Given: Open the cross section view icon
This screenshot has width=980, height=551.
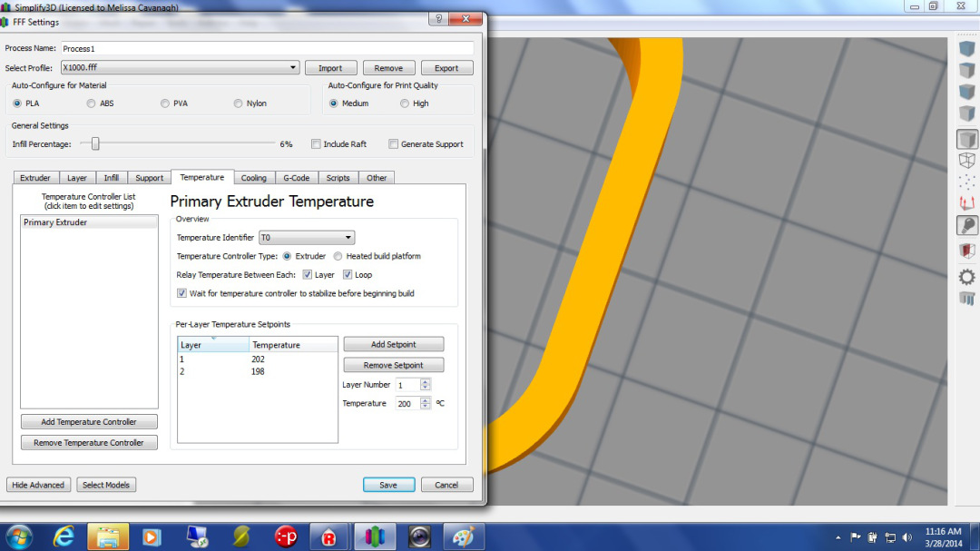Looking at the screenshot, I should pos(967,251).
